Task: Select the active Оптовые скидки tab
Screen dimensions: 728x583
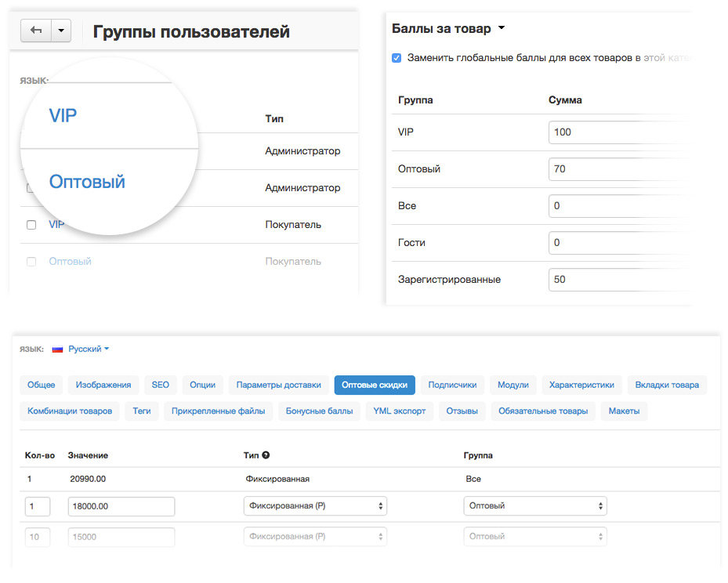Action: pyautogui.click(x=375, y=385)
